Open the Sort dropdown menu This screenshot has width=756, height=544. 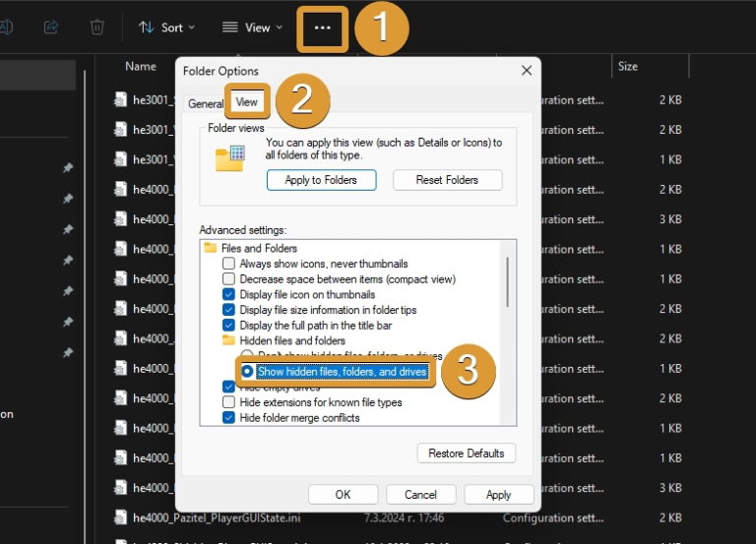166,28
